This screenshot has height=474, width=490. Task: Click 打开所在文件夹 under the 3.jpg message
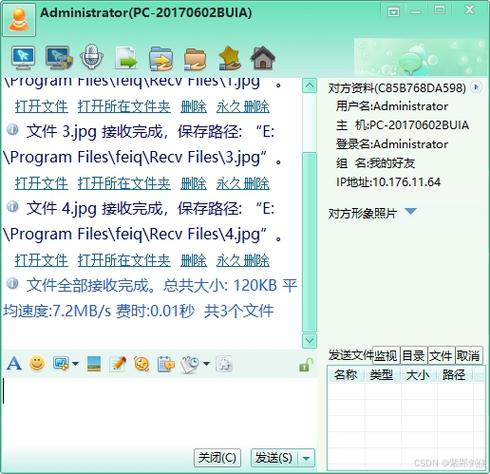click(124, 183)
